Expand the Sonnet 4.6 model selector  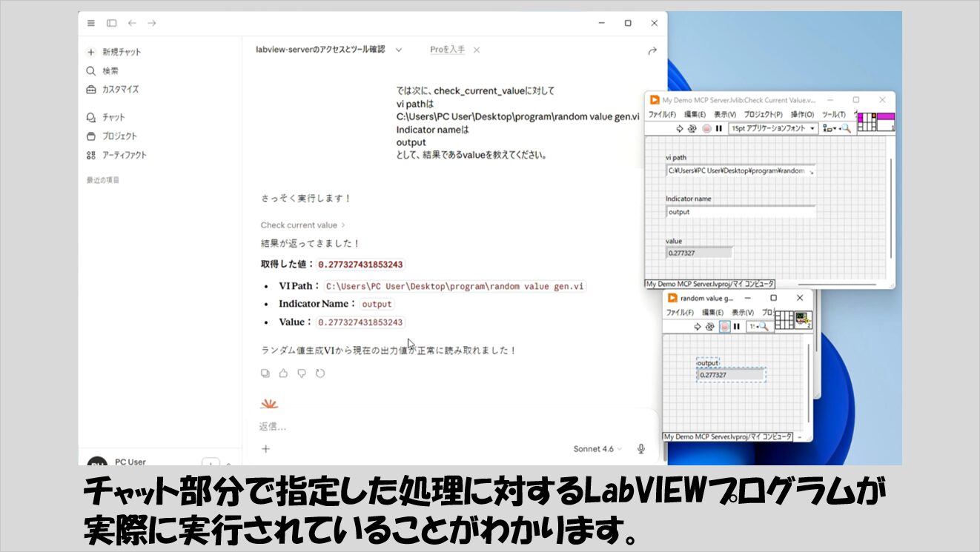pyautogui.click(x=597, y=449)
